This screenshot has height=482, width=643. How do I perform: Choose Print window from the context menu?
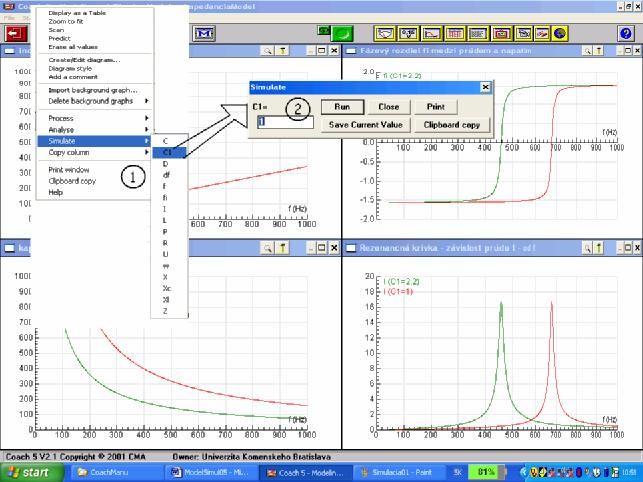pos(69,170)
